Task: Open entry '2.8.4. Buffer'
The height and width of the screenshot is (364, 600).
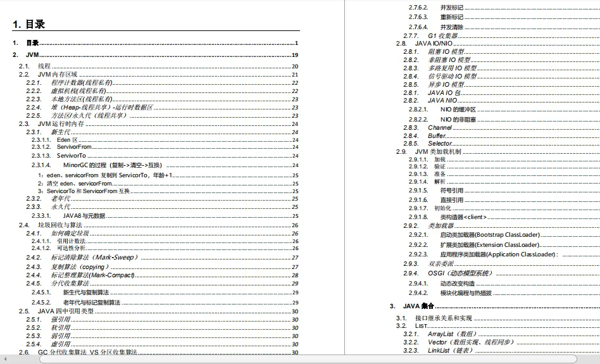Action: click(501, 136)
